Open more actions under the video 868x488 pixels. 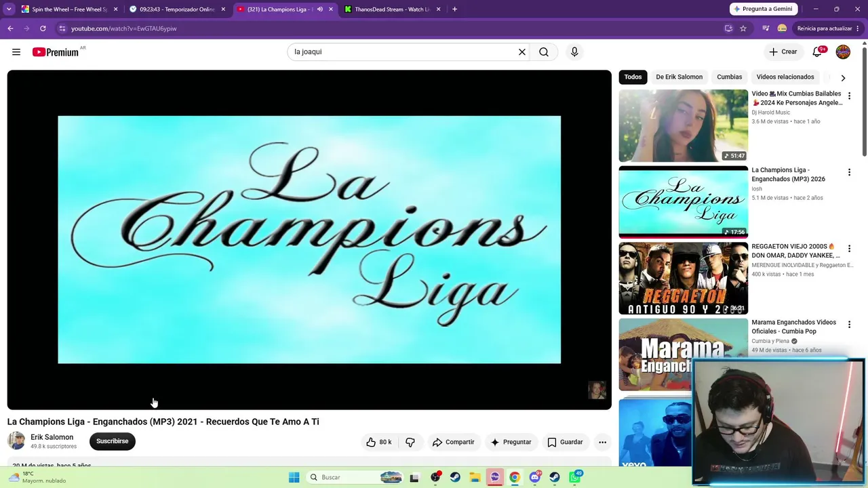pyautogui.click(x=602, y=442)
